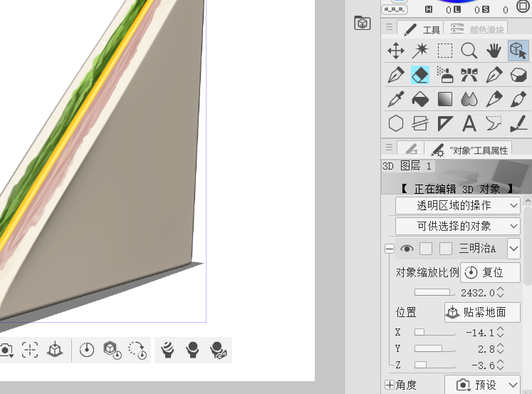Choose the Fill bucket tool
This screenshot has height=394, width=532.
tap(420, 99)
